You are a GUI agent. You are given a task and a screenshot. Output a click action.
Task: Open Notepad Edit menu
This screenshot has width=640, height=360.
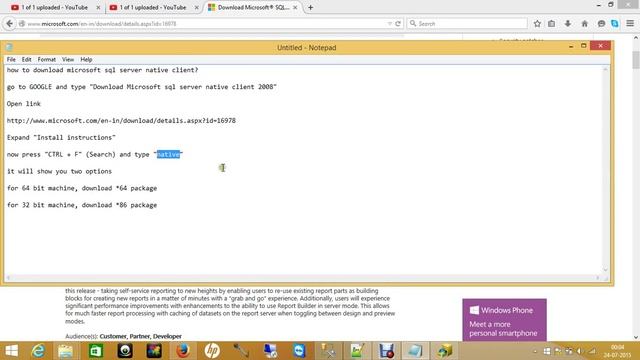[27, 59]
